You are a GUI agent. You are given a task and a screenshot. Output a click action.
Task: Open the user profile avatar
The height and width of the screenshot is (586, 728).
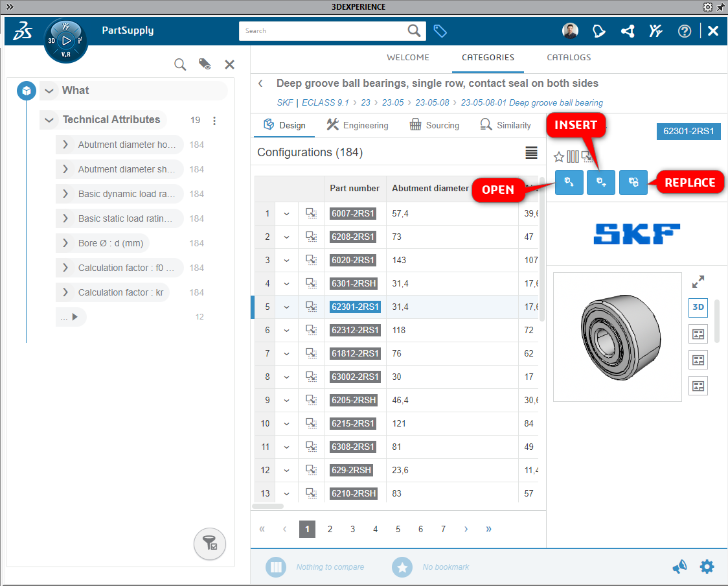[570, 31]
